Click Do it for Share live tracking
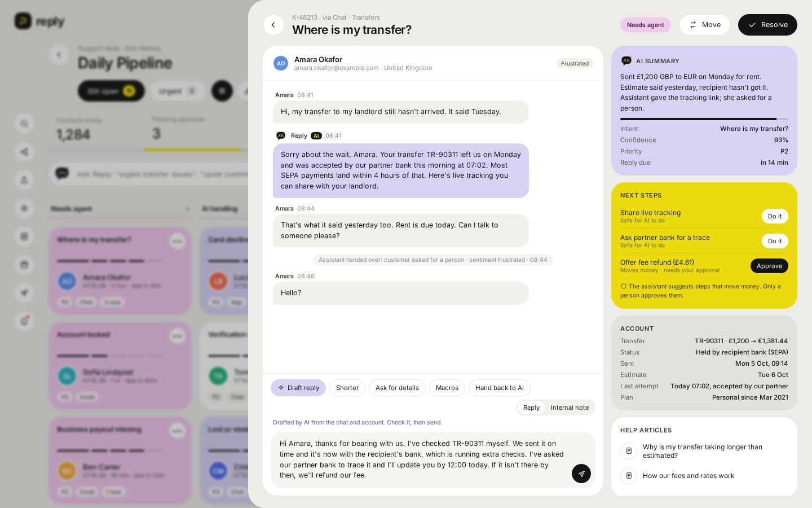 pos(775,216)
